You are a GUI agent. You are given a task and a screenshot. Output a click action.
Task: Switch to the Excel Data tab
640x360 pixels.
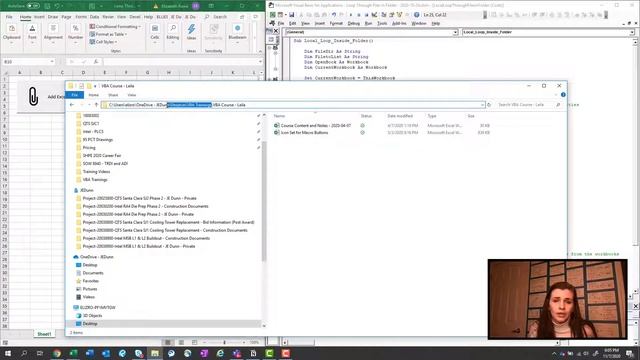click(94, 17)
